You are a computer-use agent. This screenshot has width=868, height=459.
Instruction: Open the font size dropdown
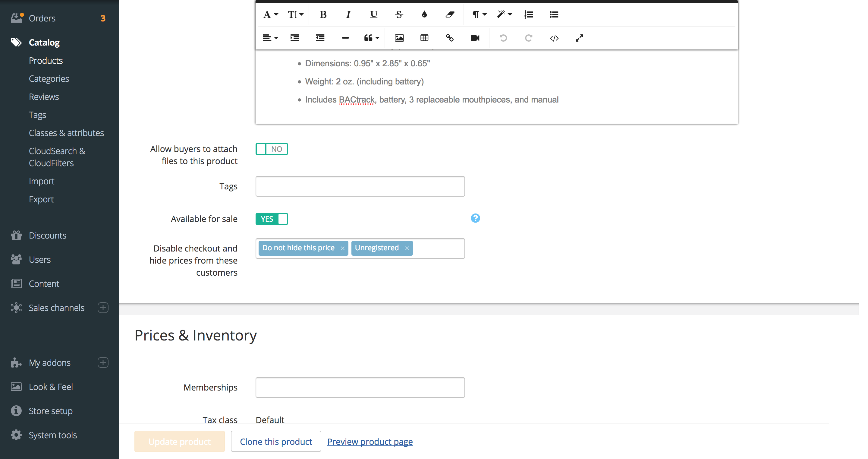[x=295, y=14]
